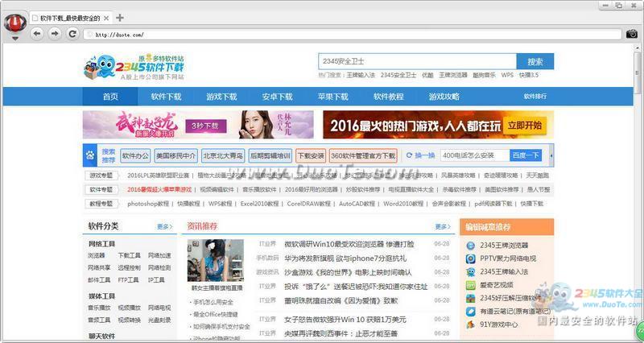Click the site search box containing 2345安全卫士
644x343 pixels.
point(417,62)
